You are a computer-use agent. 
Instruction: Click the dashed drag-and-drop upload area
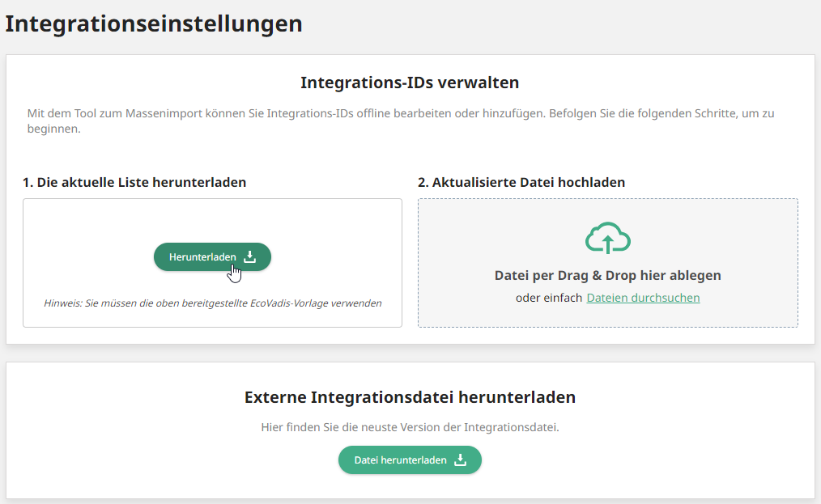tap(607, 262)
